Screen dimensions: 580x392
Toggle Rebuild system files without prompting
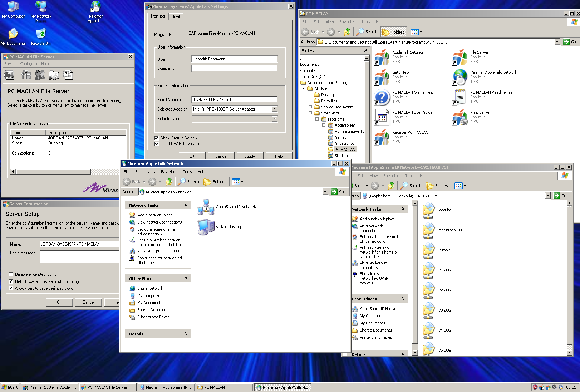pos(11,281)
